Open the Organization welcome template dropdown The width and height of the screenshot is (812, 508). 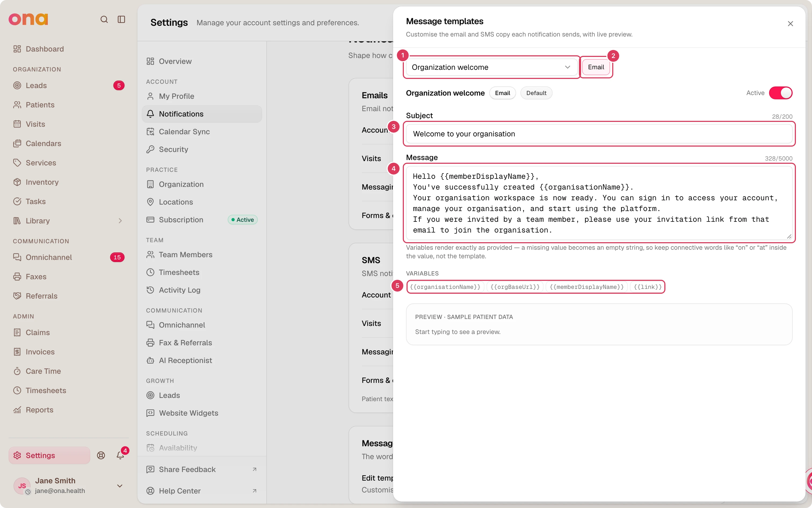click(x=491, y=67)
